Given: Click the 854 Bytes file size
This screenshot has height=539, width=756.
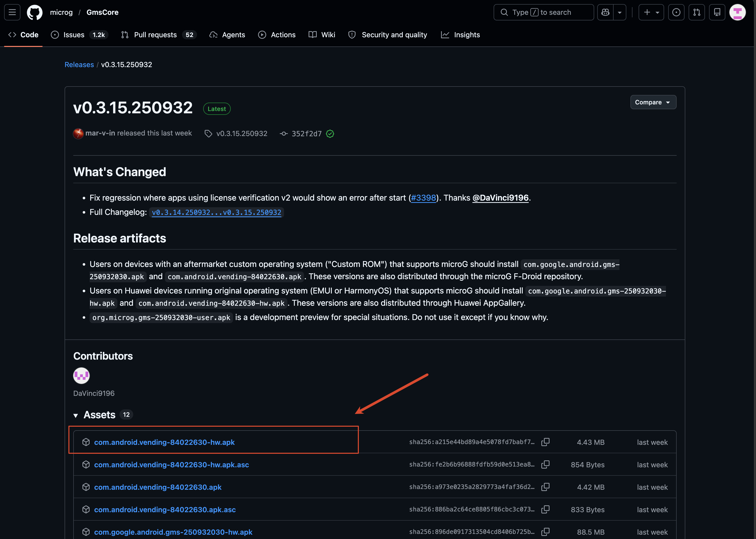Looking at the screenshot, I should pos(588,465).
